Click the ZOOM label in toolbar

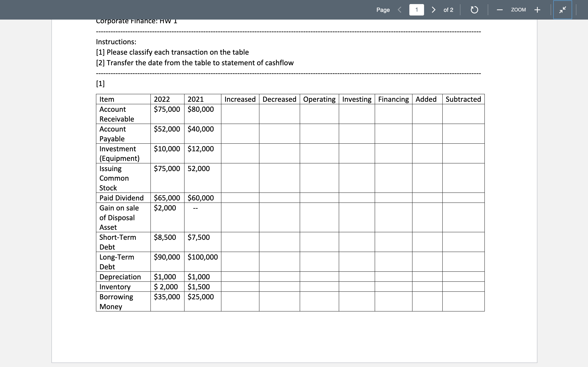518,10
